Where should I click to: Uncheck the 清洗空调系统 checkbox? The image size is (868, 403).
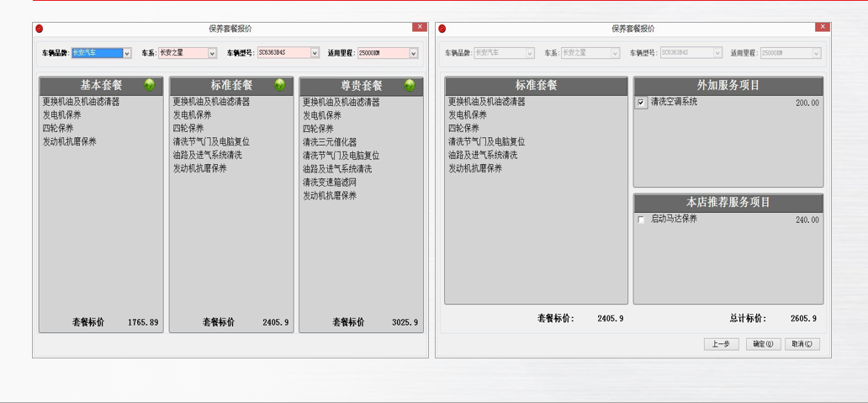pyautogui.click(x=642, y=103)
